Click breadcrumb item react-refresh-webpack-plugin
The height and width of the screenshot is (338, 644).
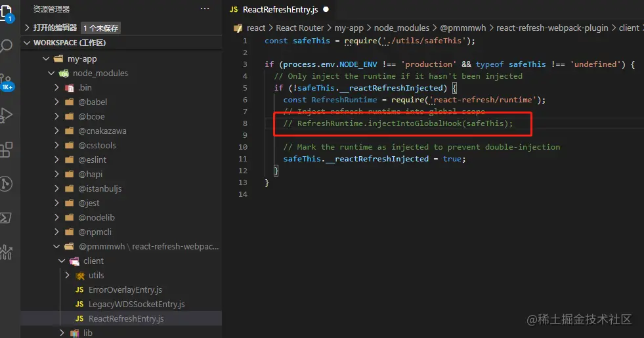pyautogui.click(x=552, y=28)
